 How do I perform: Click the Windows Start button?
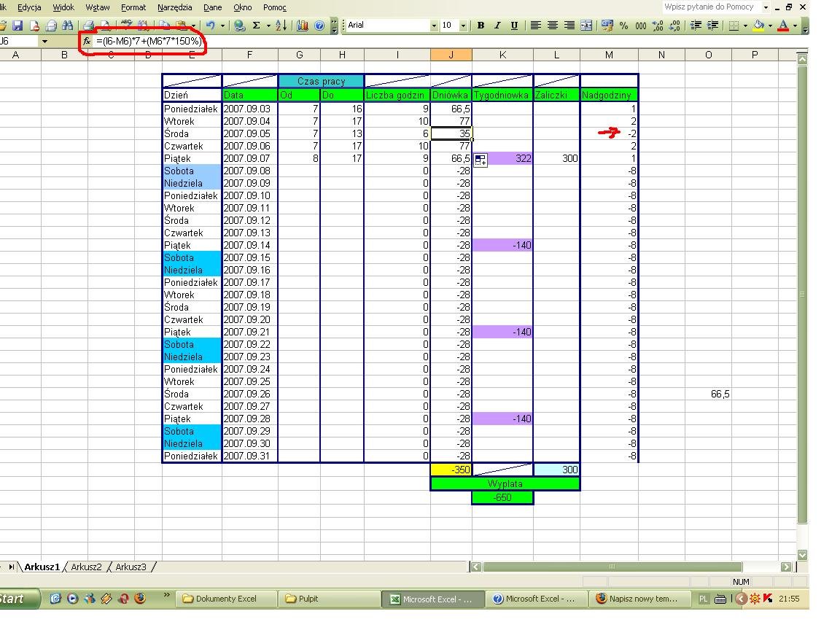click(x=19, y=599)
